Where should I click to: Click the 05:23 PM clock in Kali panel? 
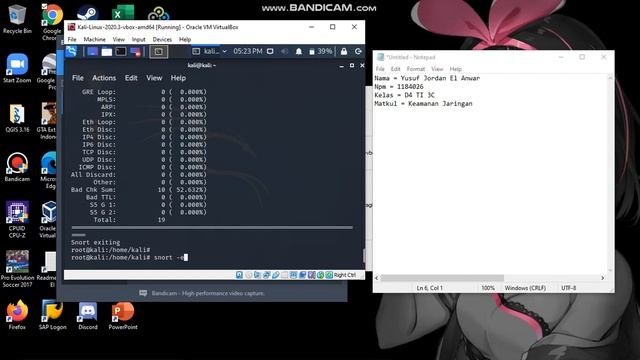click(x=248, y=51)
